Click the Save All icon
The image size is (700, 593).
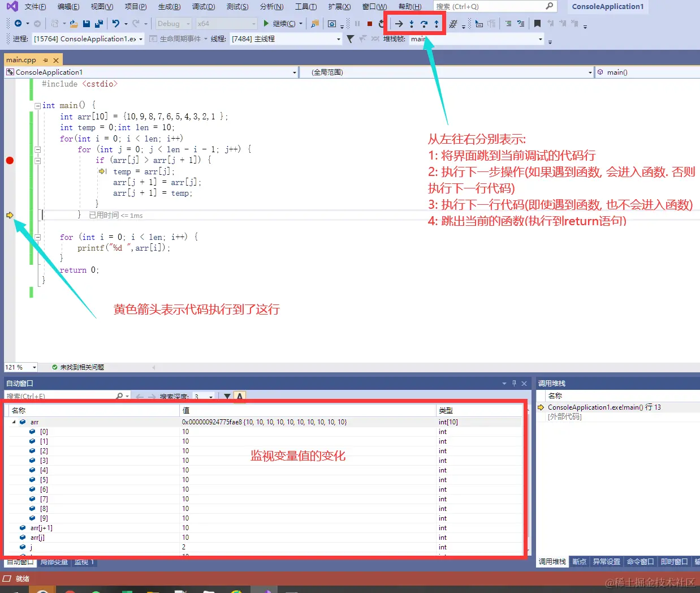point(99,24)
